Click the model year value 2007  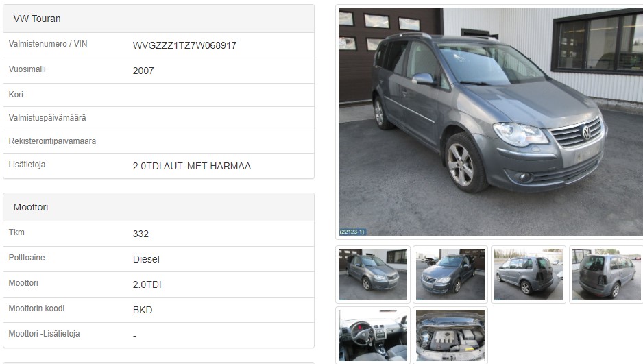[143, 71]
